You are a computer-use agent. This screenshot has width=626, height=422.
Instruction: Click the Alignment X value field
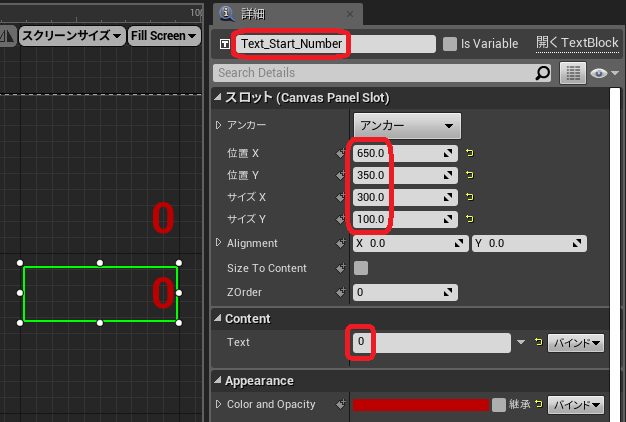[410, 244]
